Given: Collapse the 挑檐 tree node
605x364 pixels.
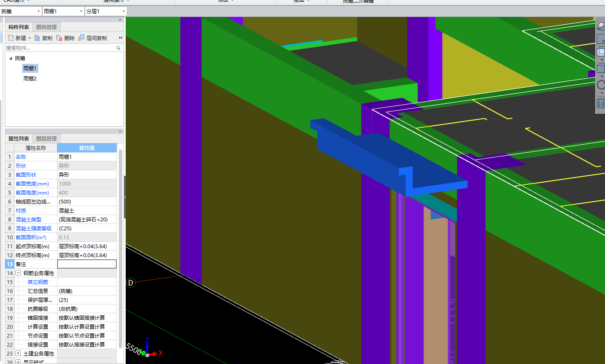Looking at the screenshot, I should point(11,58).
